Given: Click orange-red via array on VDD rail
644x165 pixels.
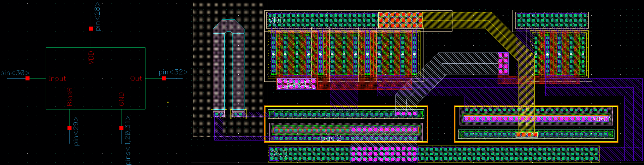Looking at the screenshot, I should coord(400,20).
